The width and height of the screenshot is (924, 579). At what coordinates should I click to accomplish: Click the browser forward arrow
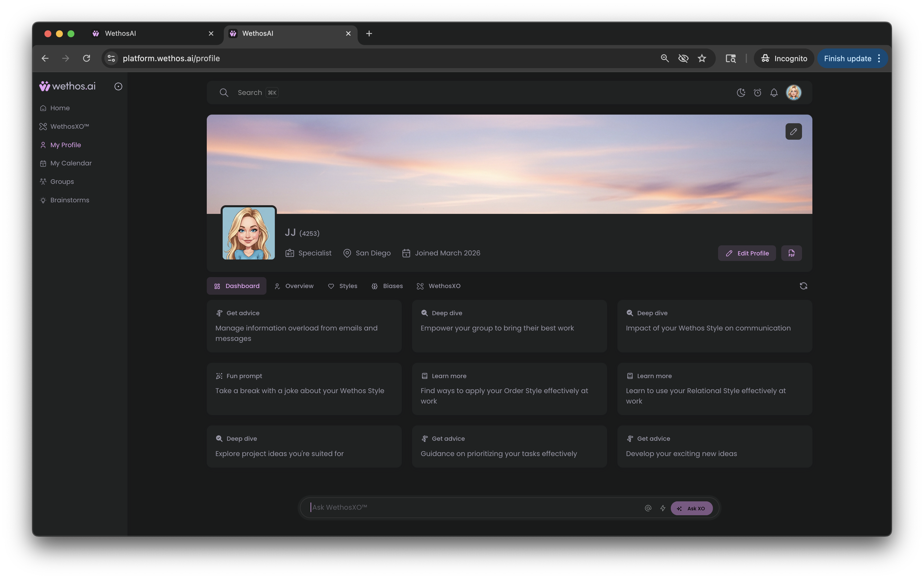pos(66,58)
